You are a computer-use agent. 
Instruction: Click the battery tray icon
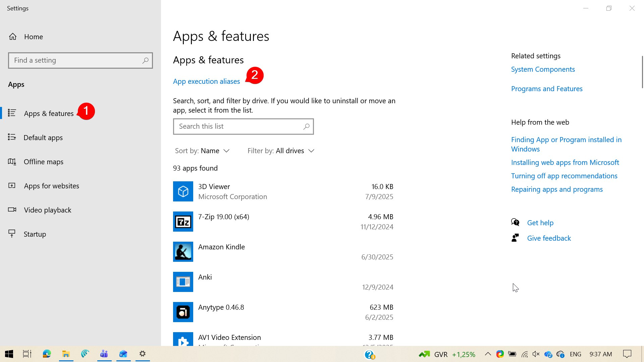coord(512,354)
